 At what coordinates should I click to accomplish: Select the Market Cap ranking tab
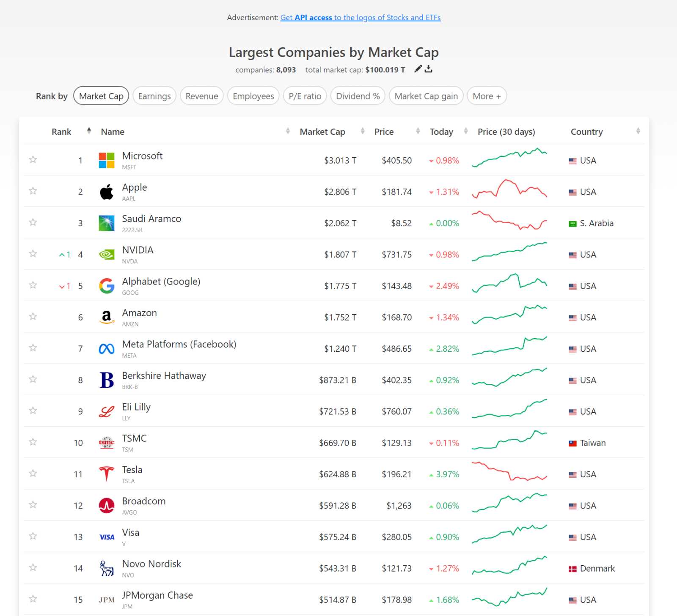[x=101, y=96]
